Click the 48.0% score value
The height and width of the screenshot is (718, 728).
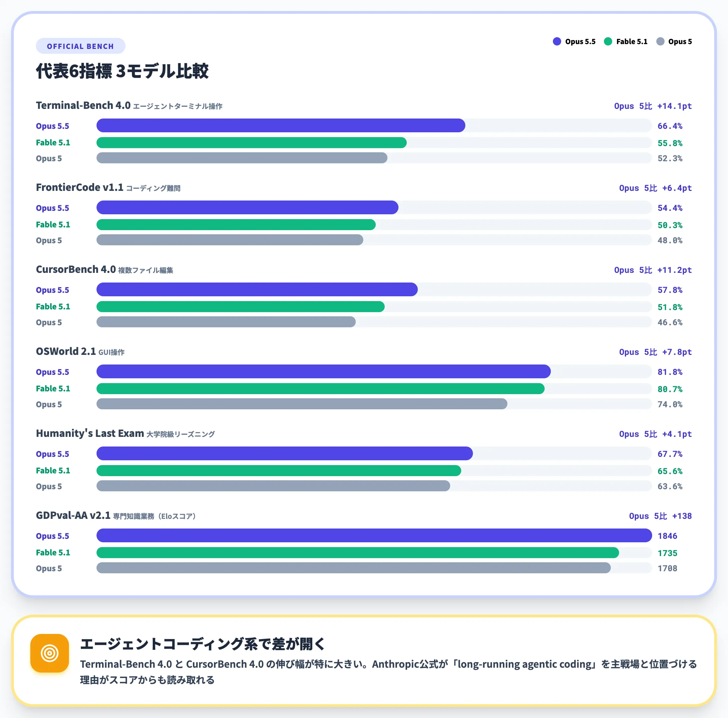pos(670,240)
